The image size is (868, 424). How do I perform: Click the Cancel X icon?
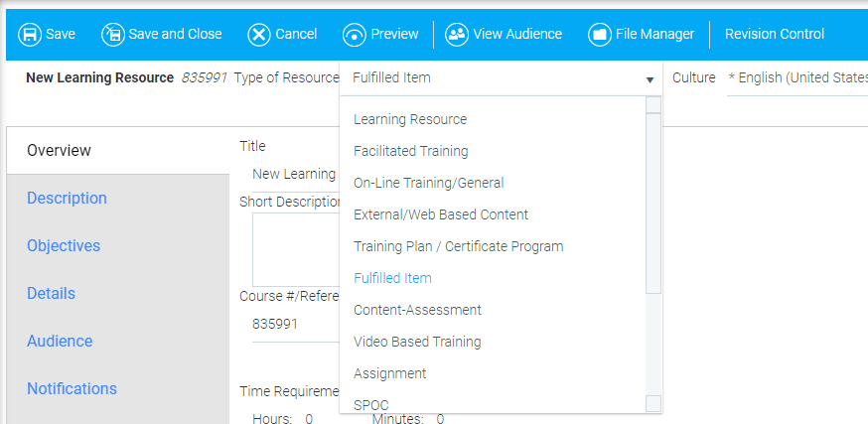click(259, 35)
